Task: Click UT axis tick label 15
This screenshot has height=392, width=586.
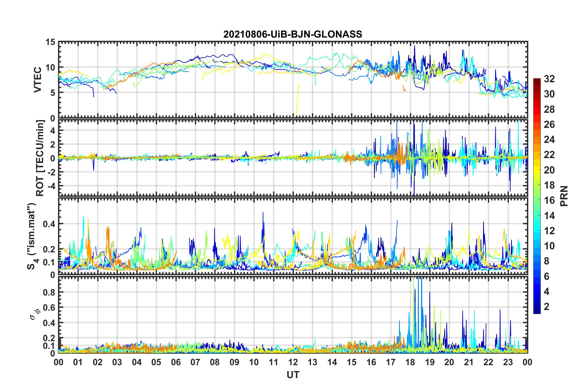Action: pyautogui.click(x=352, y=362)
